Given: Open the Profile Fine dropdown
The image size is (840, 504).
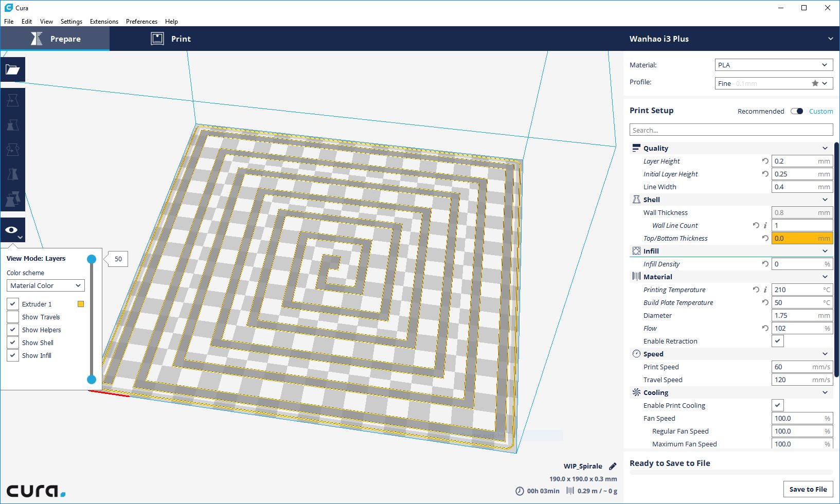Looking at the screenshot, I should [x=774, y=83].
